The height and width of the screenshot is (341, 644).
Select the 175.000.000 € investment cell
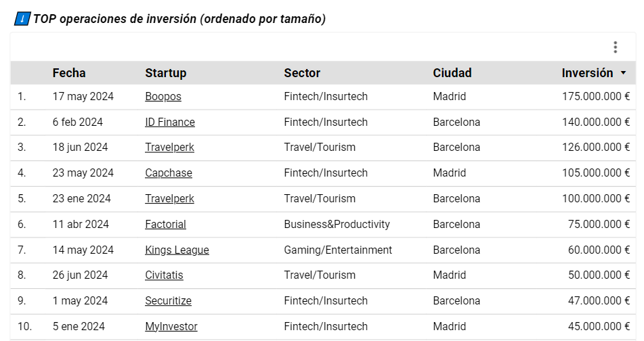point(596,97)
